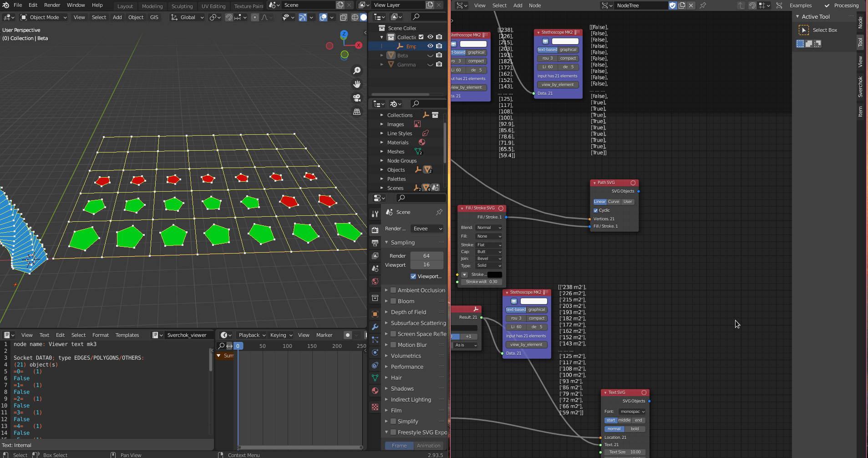Open GIS menu in 3D viewport header
The height and width of the screenshot is (458, 868).
[x=154, y=17]
